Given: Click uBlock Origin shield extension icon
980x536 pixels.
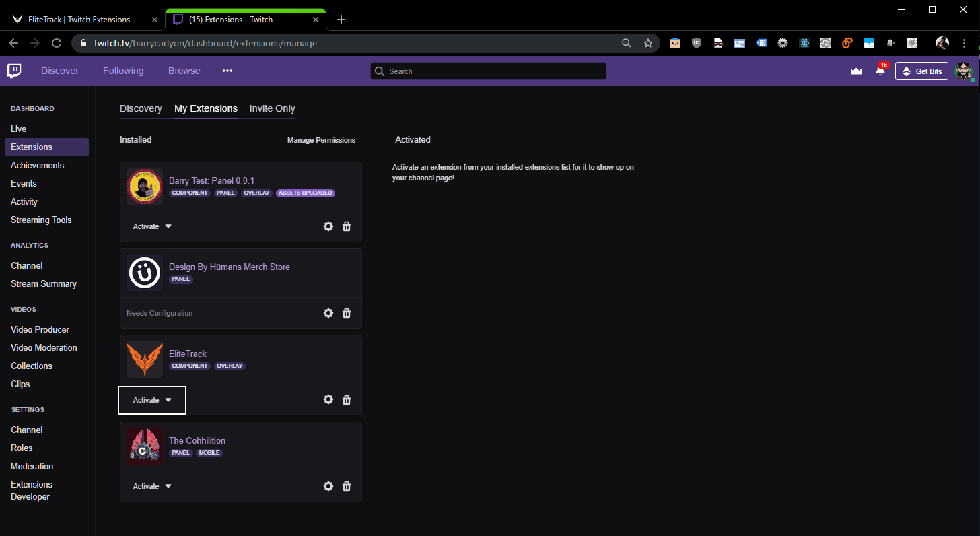Looking at the screenshot, I should [697, 43].
